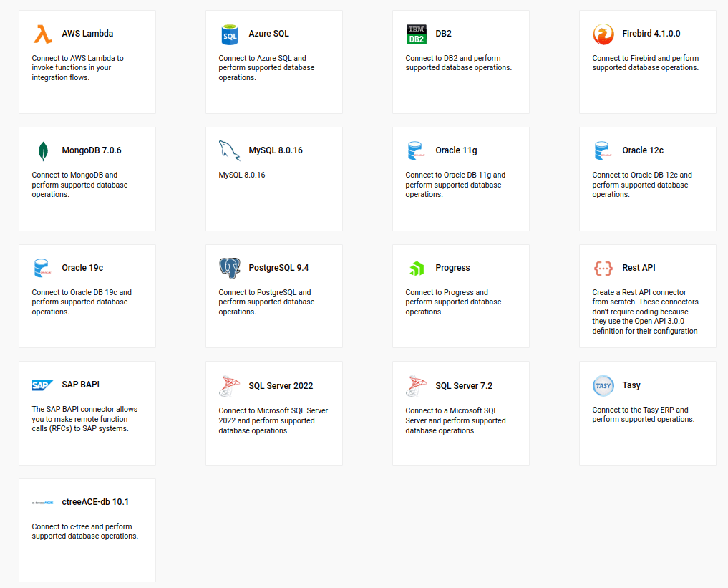Select the Oracle 19c connector card description

click(82, 302)
